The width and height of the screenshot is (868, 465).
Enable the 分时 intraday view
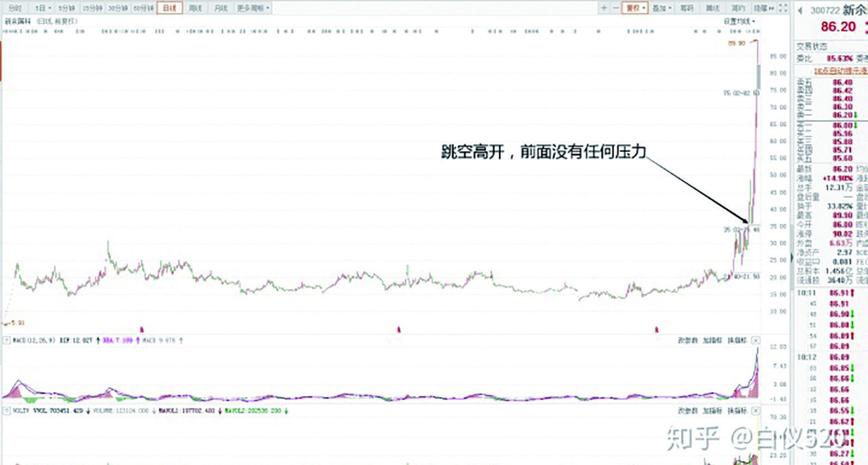pos(13,8)
